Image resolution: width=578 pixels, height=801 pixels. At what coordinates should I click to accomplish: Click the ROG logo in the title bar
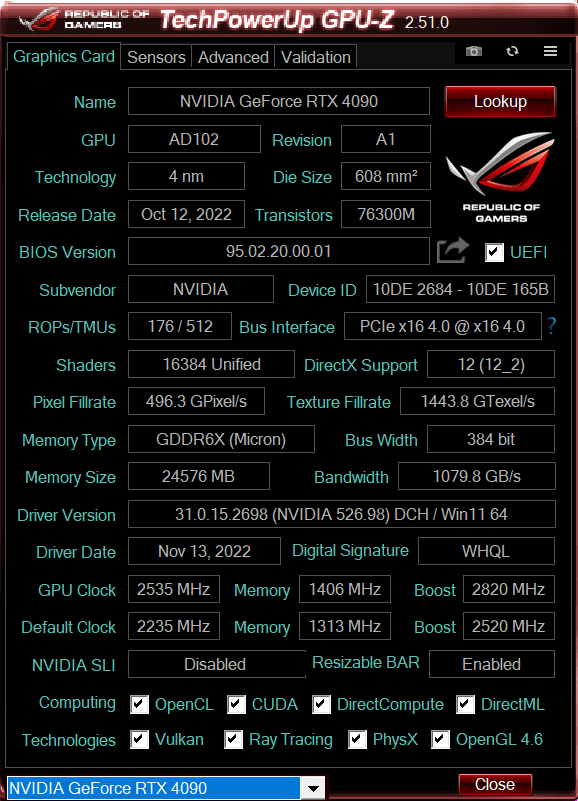pos(39,19)
